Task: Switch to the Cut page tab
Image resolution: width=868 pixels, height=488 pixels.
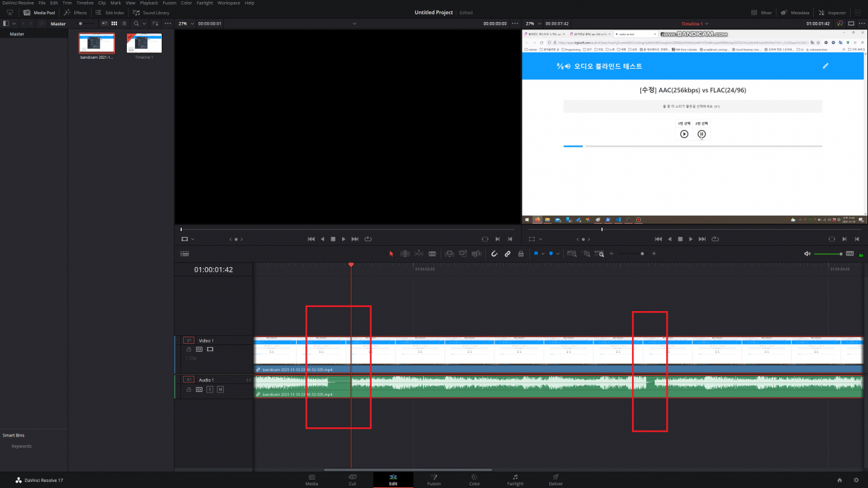Action: coord(352,479)
